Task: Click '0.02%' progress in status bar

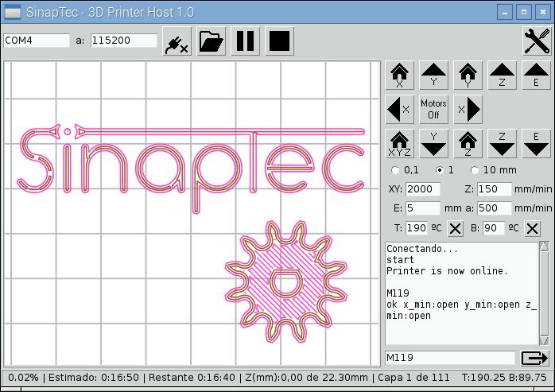Action: point(23,378)
